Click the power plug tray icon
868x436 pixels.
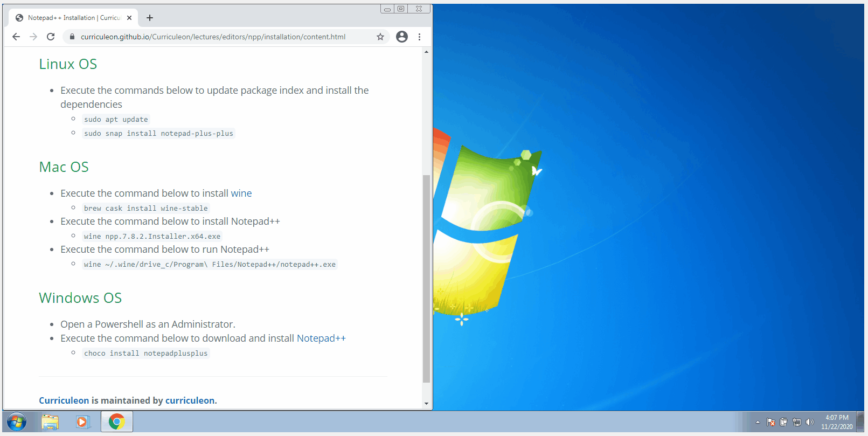(x=784, y=422)
